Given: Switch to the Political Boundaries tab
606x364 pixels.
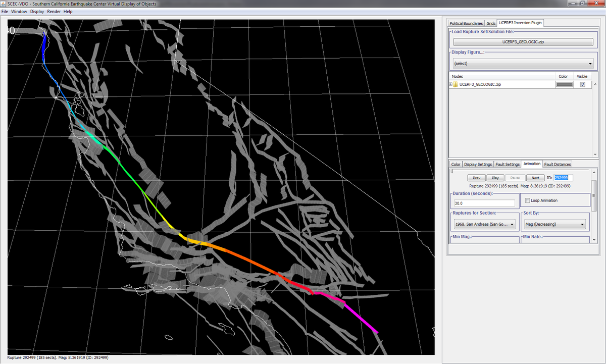Looking at the screenshot, I should pos(466,23).
